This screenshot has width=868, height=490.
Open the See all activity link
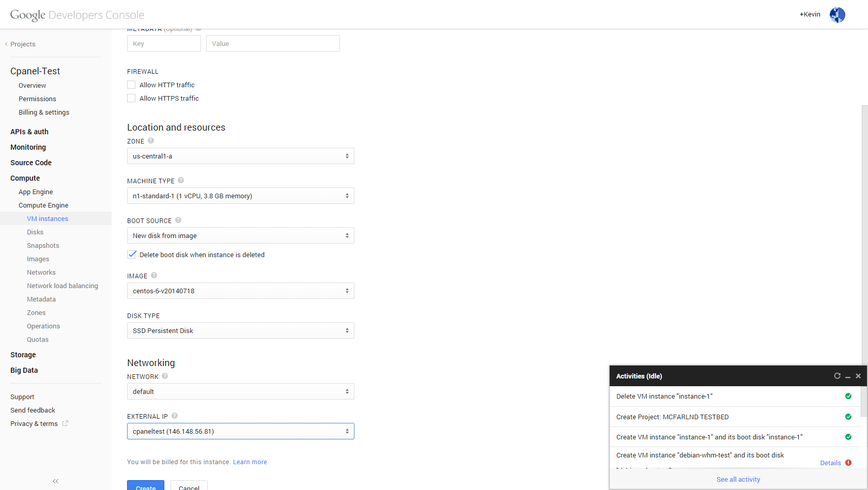point(738,480)
